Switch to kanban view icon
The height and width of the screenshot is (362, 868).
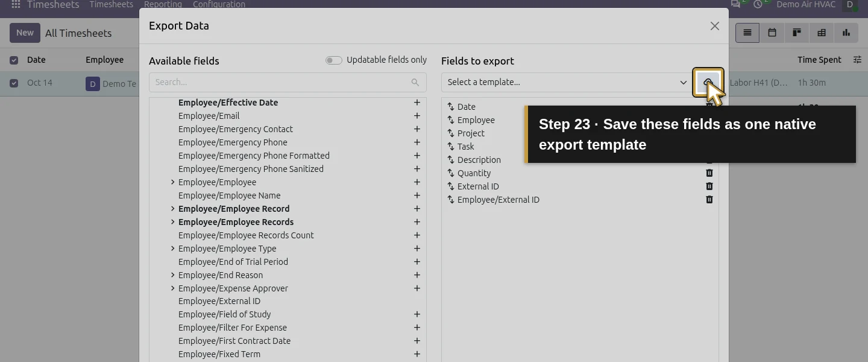797,33
